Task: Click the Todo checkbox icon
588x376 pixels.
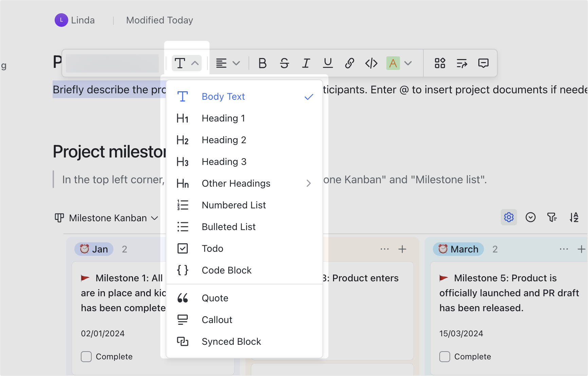Action: coord(183,248)
